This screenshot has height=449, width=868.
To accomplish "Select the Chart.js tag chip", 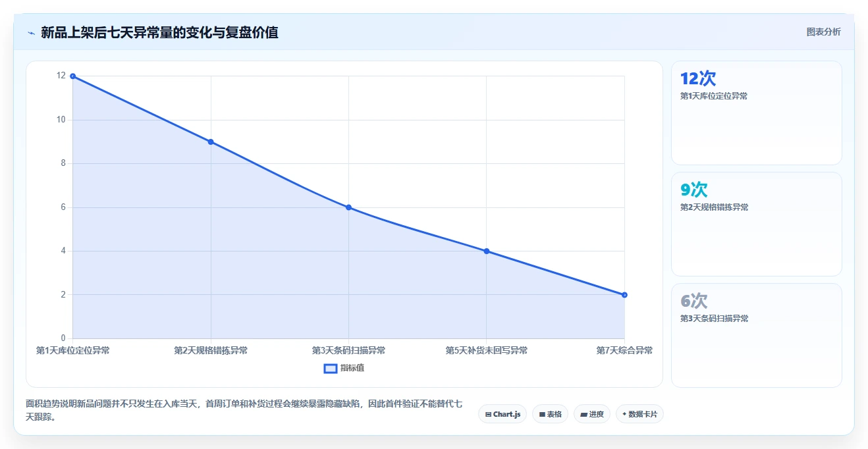I will [502, 414].
